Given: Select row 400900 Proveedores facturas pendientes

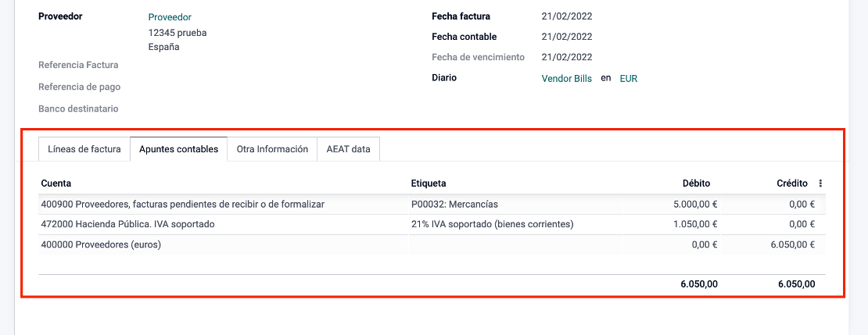Looking at the screenshot, I should (432, 204).
